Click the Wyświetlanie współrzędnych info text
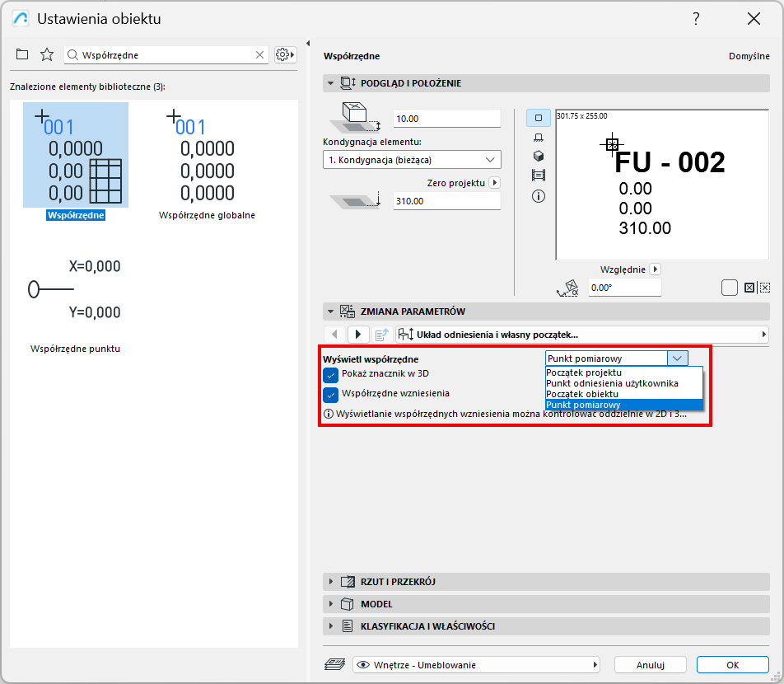The width and height of the screenshot is (784, 684). pyautogui.click(x=511, y=414)
